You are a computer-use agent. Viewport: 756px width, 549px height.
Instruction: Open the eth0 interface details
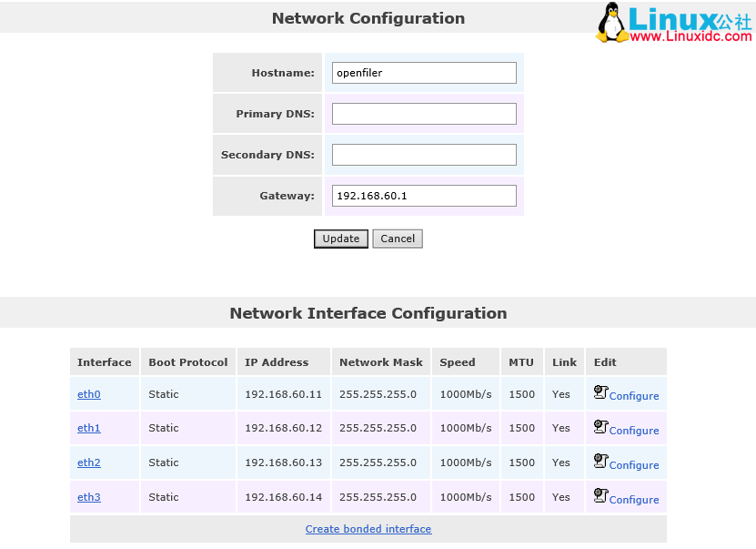pos(88,393)
